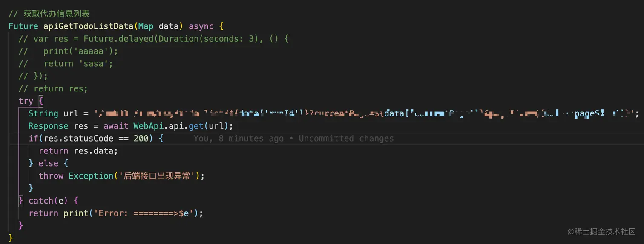Click the get(url) method call
Image resolution: width=644 pixels, height=244 pixels.
point(208,126)
